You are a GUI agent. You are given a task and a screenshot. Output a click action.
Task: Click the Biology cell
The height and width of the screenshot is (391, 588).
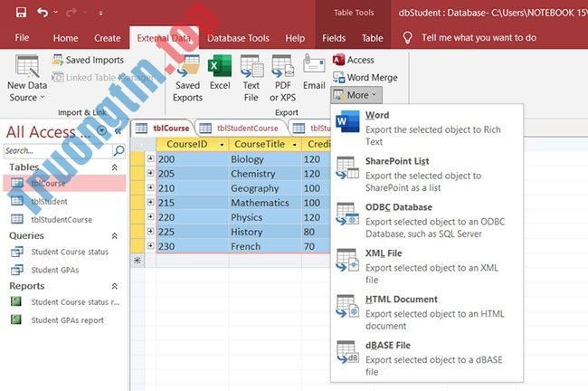265,159
